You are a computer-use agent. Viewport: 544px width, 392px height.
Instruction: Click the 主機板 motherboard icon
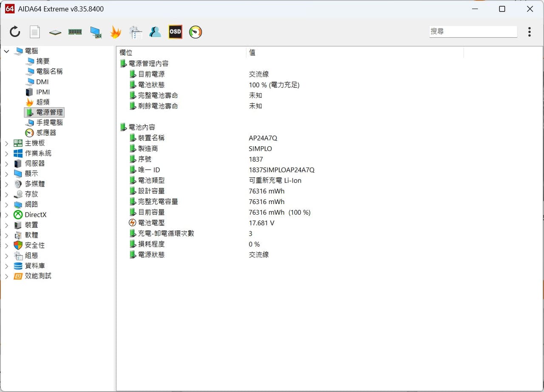18,143
